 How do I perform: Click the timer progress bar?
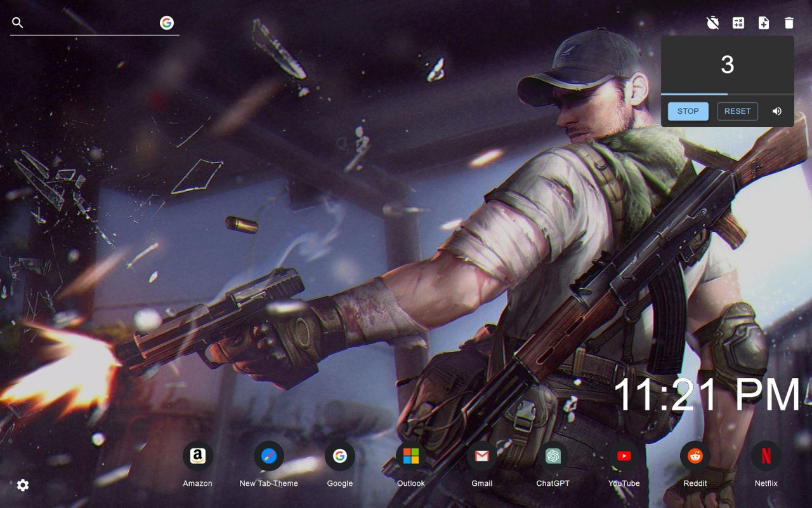[x=728, y=94]
